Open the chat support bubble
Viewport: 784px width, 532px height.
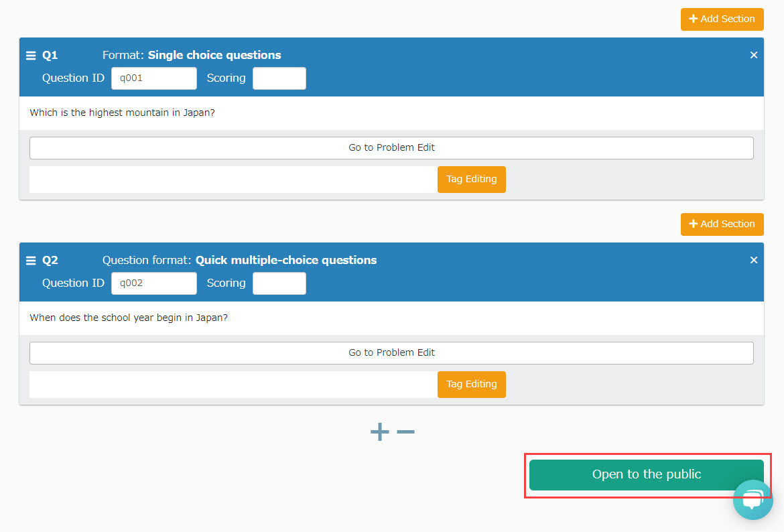click(753, 500)
